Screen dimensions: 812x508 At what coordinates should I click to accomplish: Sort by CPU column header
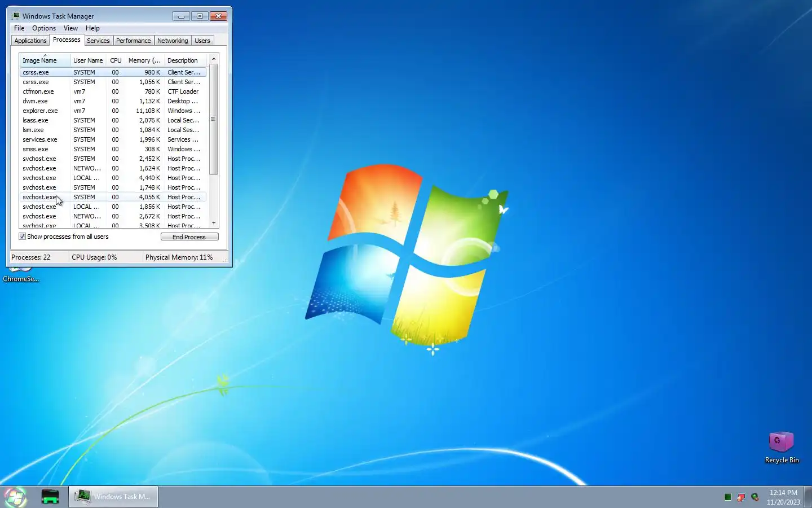(x=116, y=60)
